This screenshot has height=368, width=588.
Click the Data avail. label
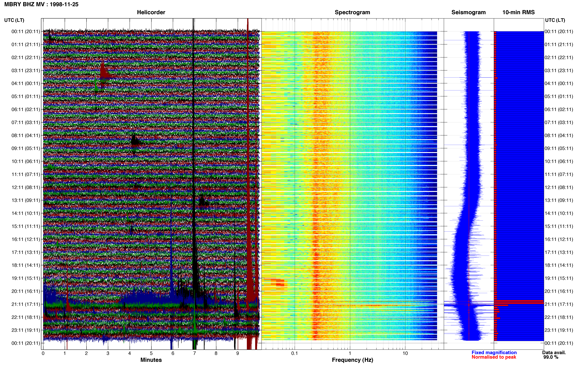(x=554, y=353)
